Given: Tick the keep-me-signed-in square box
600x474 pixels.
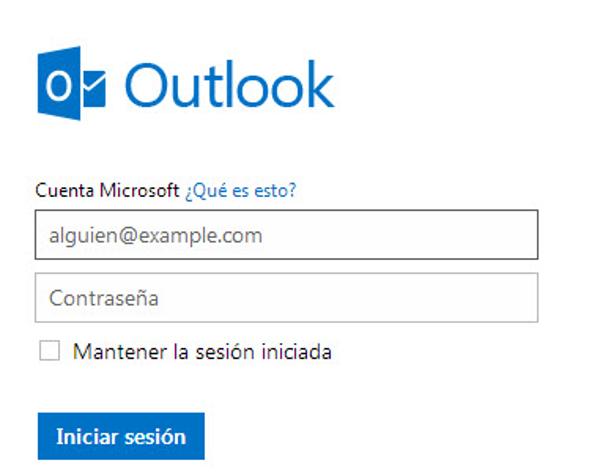Looking at the screenshot, I should coord(50,350).
